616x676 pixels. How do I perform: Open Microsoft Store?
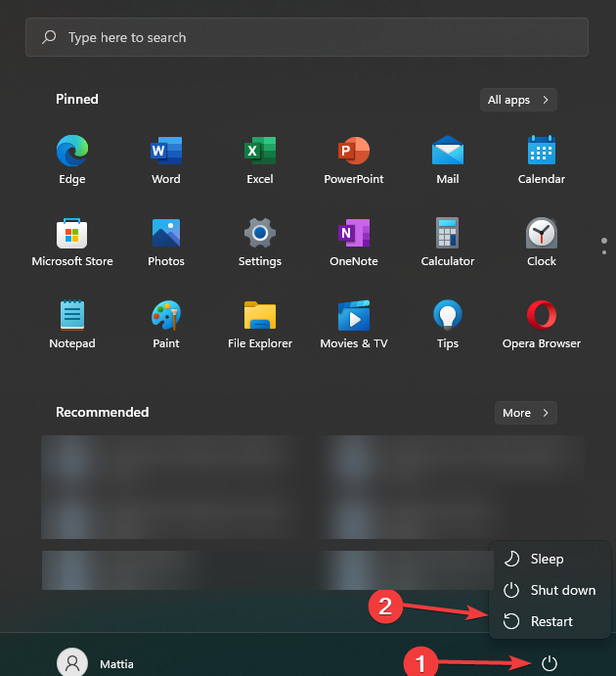pyautogui.click(x=72, y=242)
